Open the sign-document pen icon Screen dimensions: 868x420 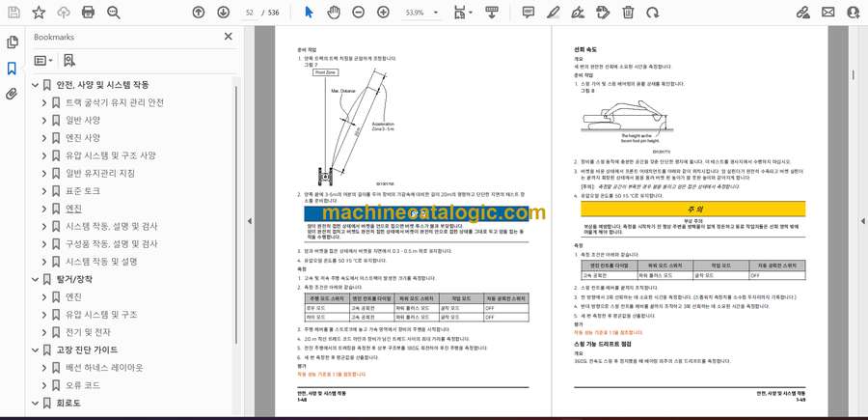[578, 13]
